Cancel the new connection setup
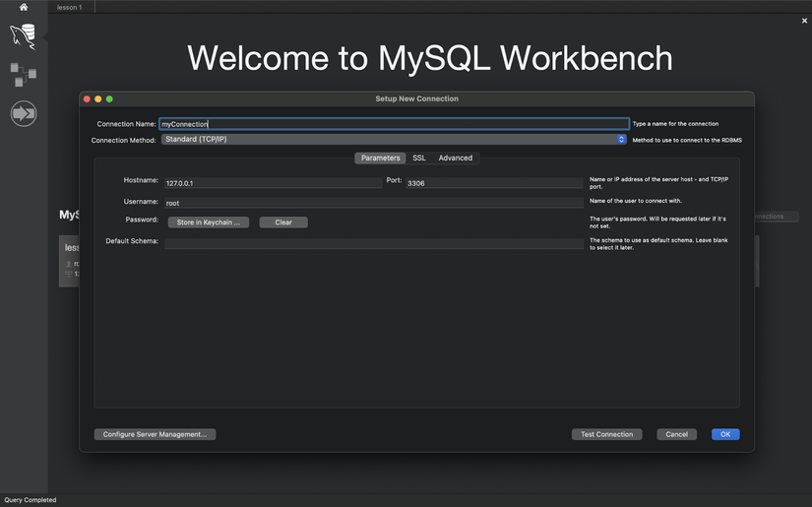 pyautogui.click(x=676, y=434)
